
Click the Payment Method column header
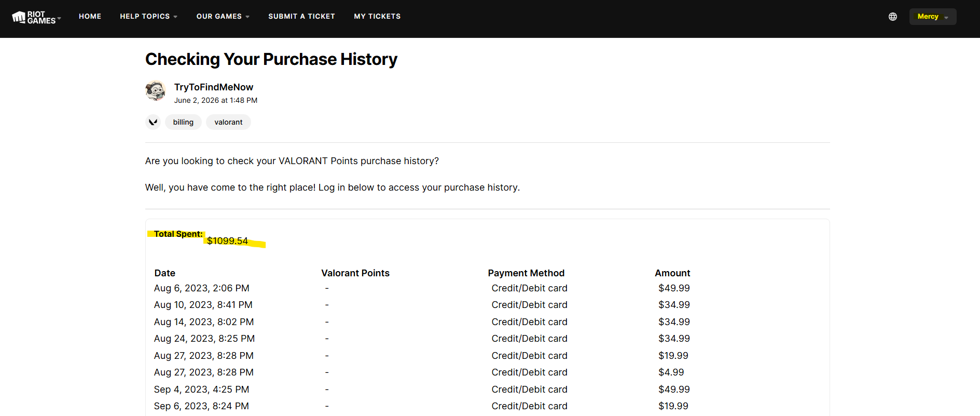pyautogui.click(x=526, y=273)
